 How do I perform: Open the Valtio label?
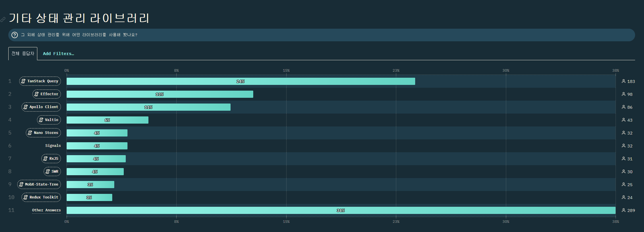click(x=49, y=120)
